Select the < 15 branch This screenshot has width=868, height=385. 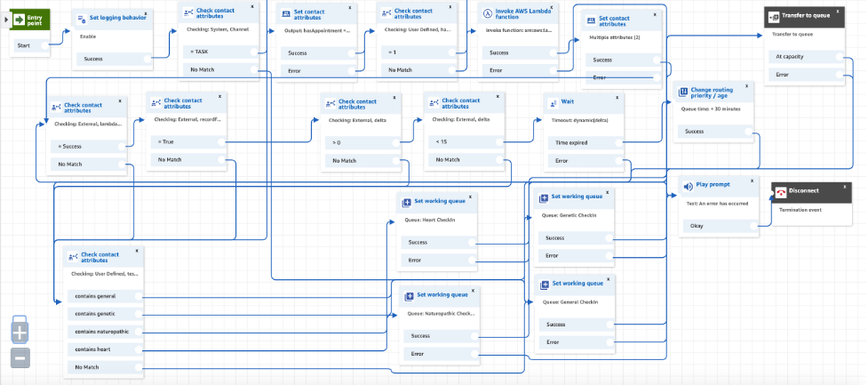pyautogui.click(x=466, y=142)
